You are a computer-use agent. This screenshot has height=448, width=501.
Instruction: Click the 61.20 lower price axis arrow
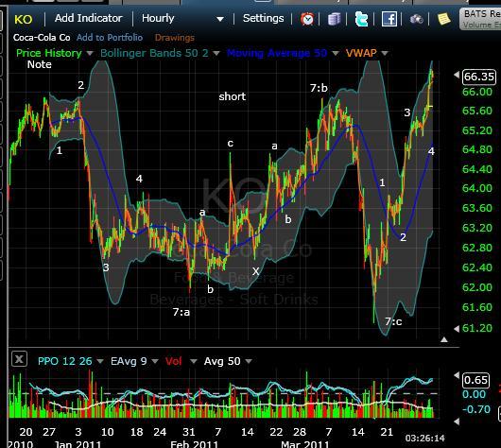[x=457, y=328]
